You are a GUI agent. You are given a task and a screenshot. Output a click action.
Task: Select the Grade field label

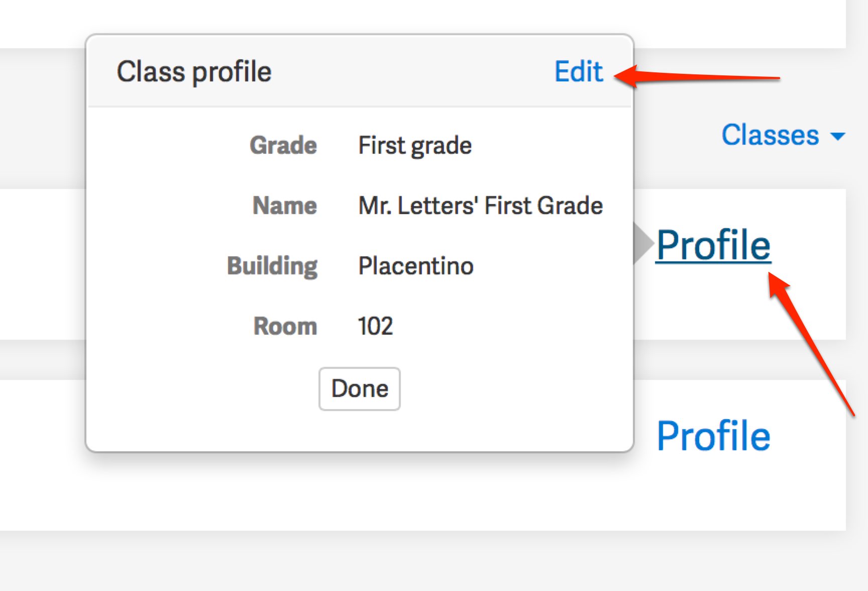pos(283,145)
